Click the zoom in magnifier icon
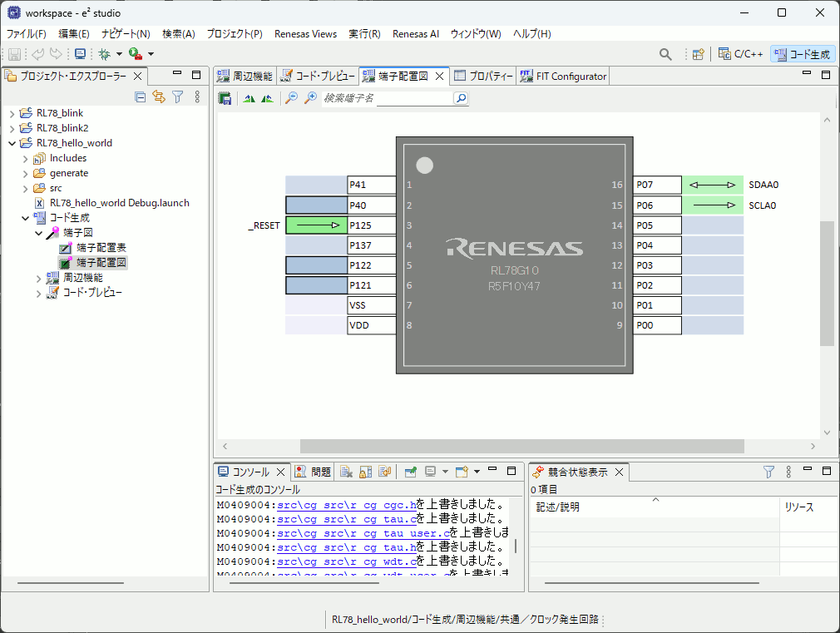The height and width of the screenshot is (633, 840). (310, 98)
